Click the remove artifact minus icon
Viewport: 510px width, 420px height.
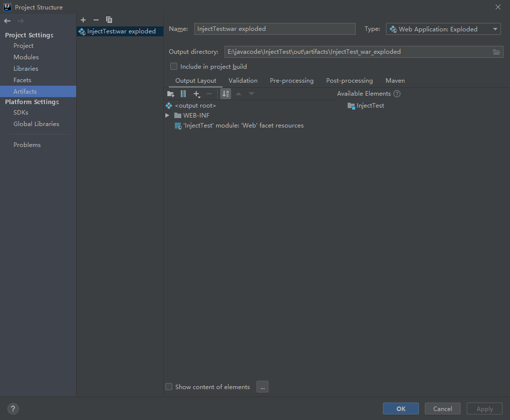(96, 20)
